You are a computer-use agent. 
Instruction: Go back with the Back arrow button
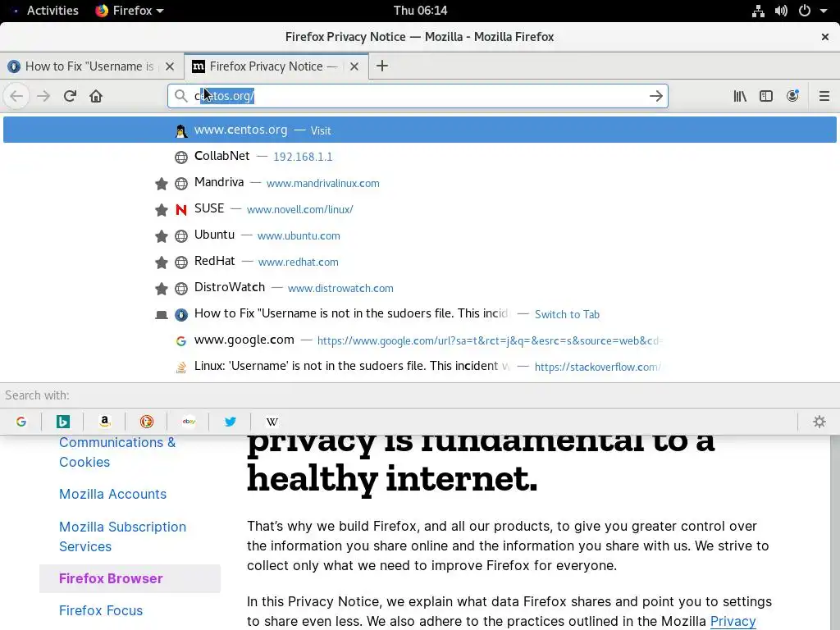tap(16, 97)
